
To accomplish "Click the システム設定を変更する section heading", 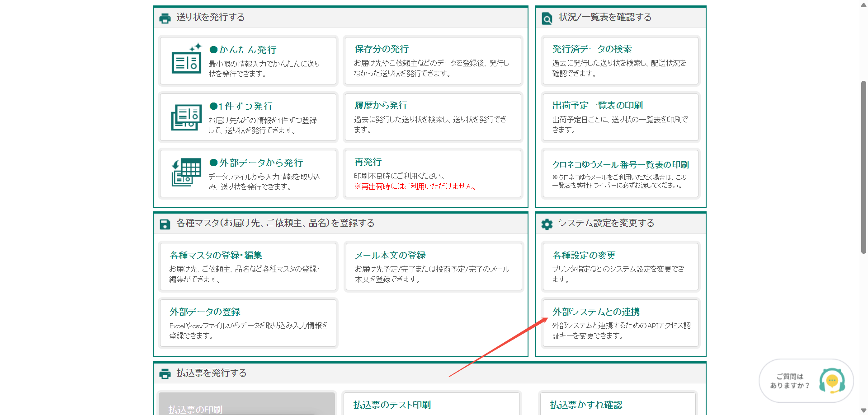I will point(606,223).
